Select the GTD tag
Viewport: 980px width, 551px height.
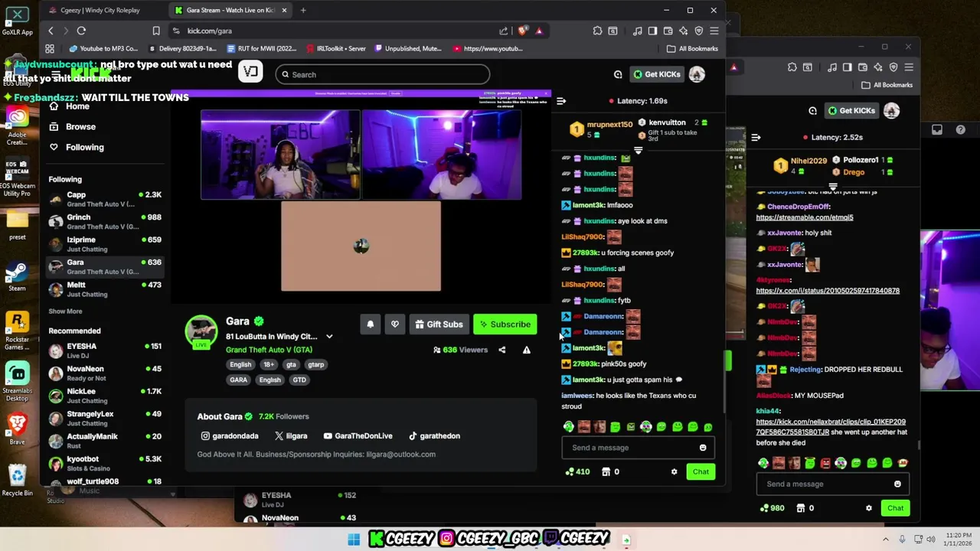point(299,380)
